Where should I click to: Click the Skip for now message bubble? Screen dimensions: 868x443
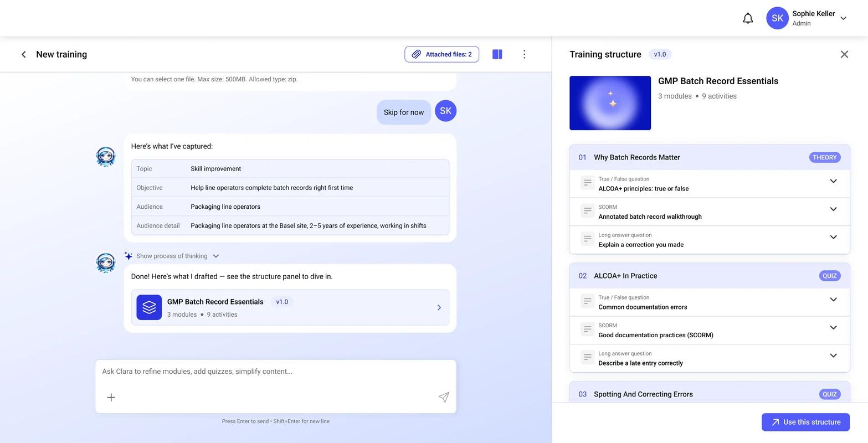point(404,112)
